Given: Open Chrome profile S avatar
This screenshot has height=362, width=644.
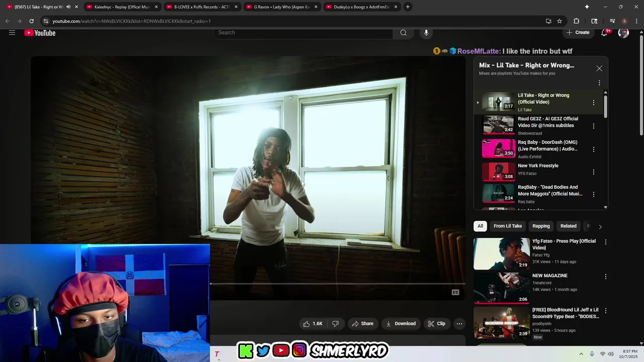Looking at the screenshot, I should (624, 21).
